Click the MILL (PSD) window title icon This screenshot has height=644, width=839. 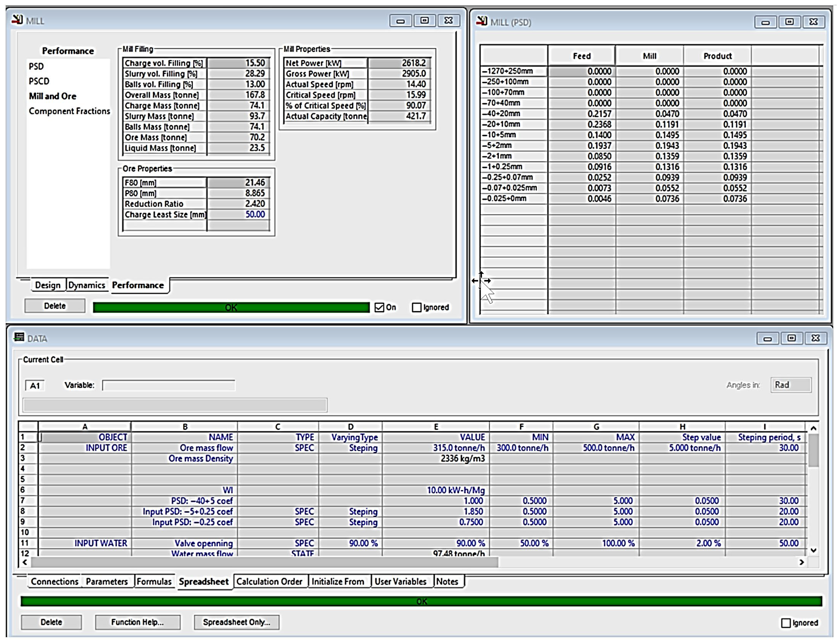pyautogui.click(x=481, y=21)
